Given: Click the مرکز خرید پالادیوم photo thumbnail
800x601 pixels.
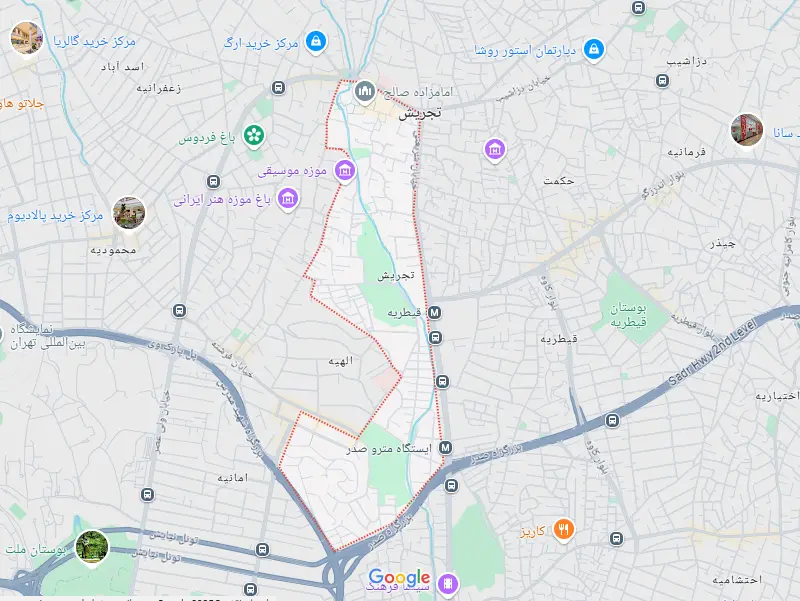Looking at the screenshot, I should (x=129, y=213).
